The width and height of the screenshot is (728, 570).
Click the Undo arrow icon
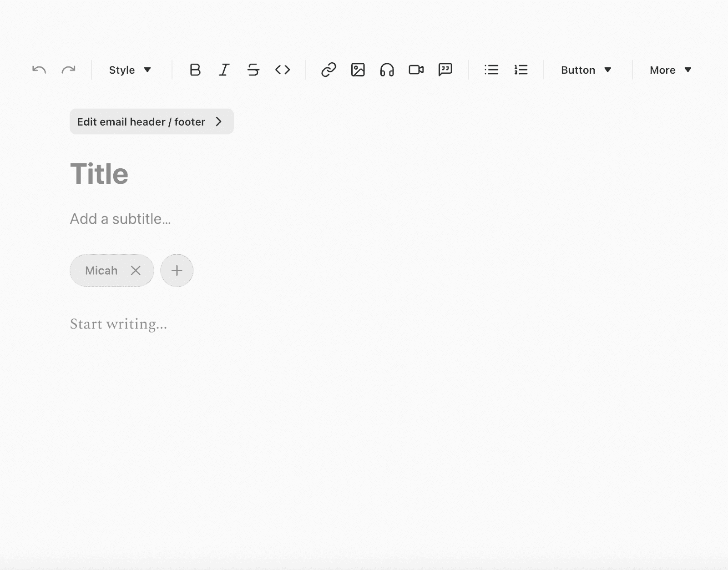(x=39, y=70)
